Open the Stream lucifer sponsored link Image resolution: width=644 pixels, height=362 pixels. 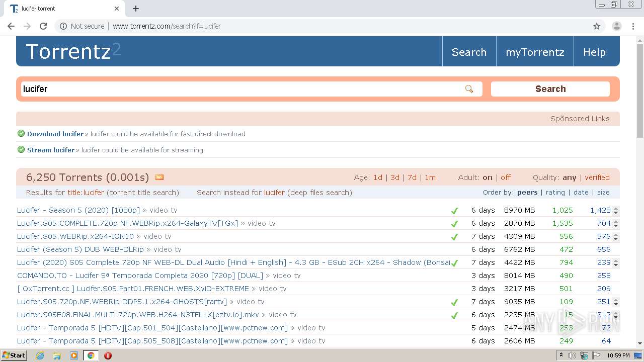pyautogui.click(x=51, y=150)
